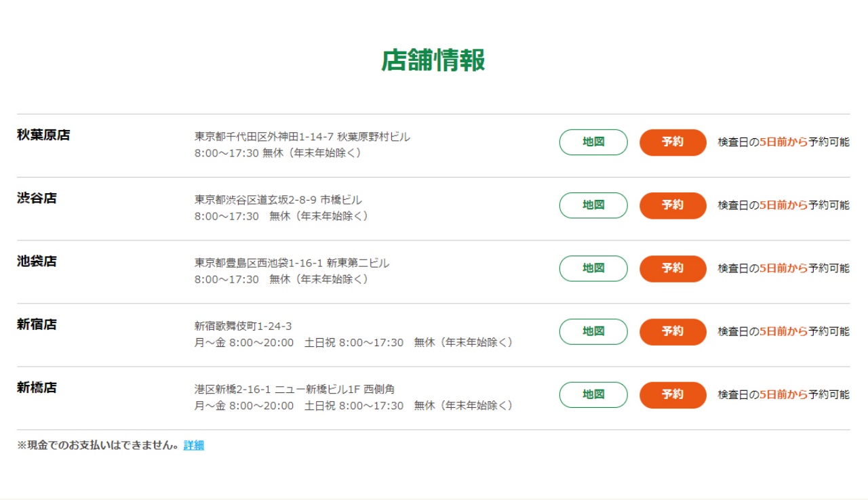Open the map for 渋谷店
This screenshot has width=868, height=500.
pos(593,205)
